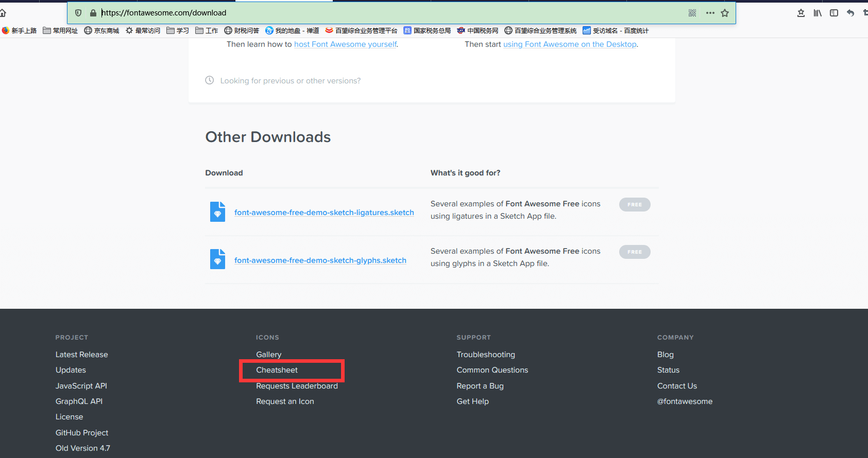Click the browser home icon
This screenshot has width=868, height=458.
coord(3,13)
